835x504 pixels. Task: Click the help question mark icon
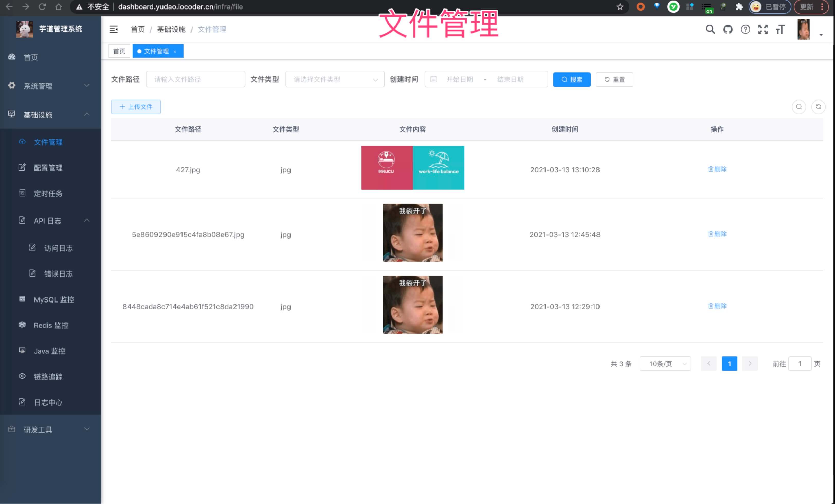745,30
